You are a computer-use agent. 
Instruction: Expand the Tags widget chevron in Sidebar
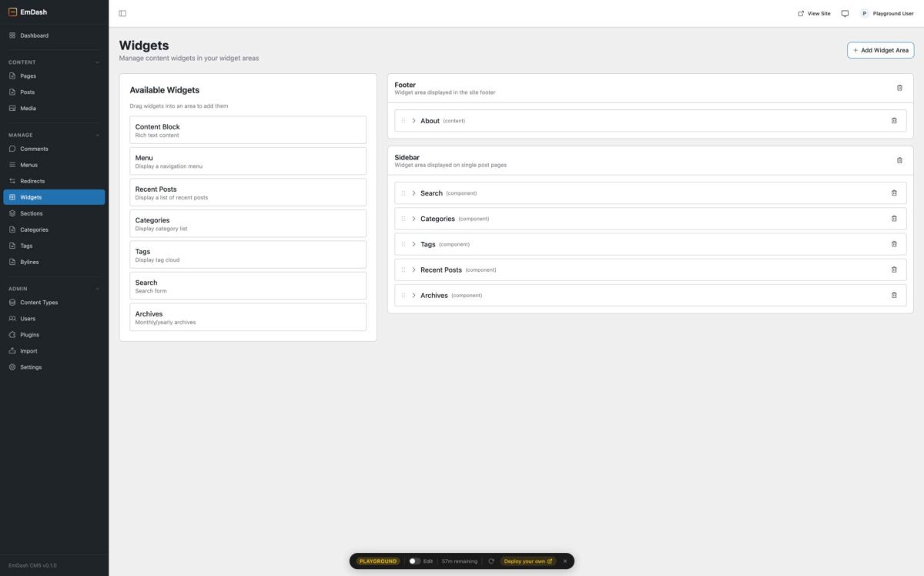tap(413, 244)
